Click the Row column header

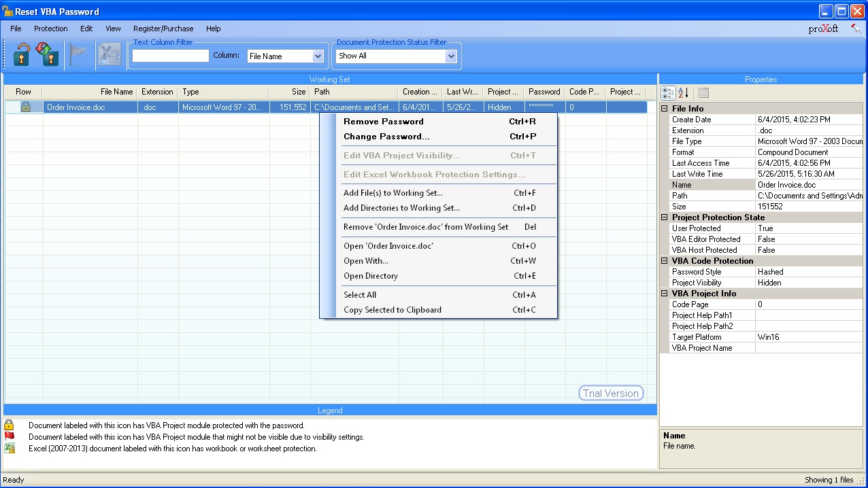pos(23,92)
